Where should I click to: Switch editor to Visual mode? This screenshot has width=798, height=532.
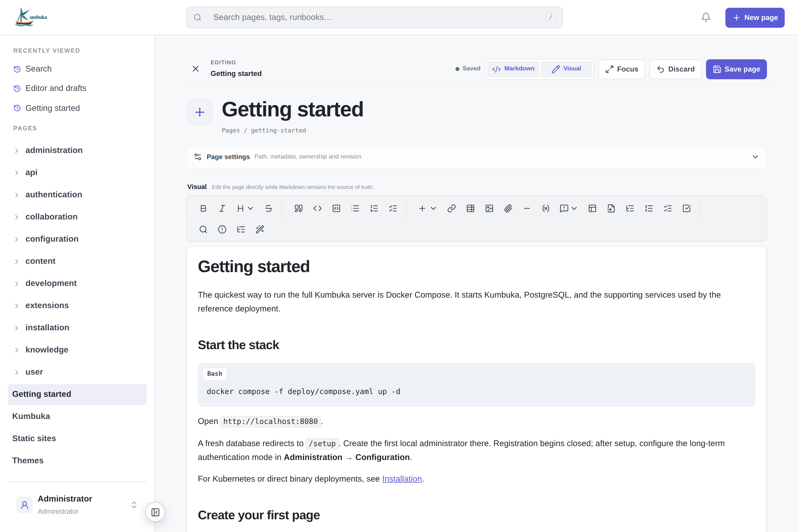566,69
